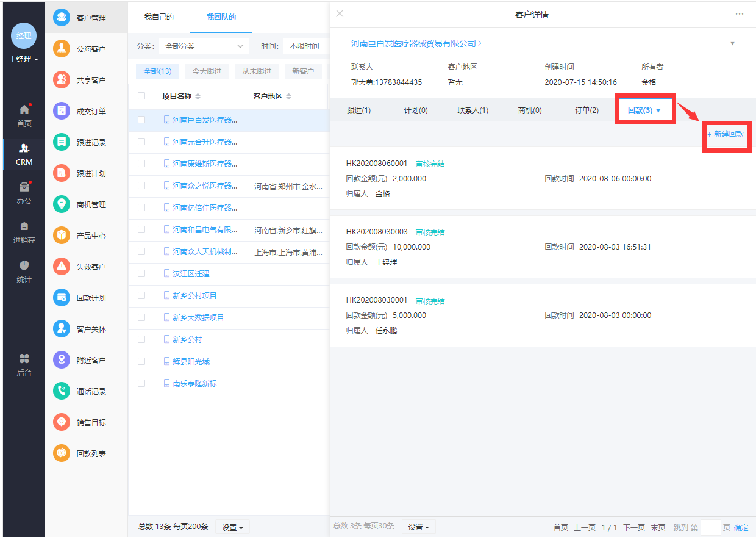Check the 河南亿倍佳医疗器... row checkbox
Screen dimensions: 756x537
pos(141,207)
